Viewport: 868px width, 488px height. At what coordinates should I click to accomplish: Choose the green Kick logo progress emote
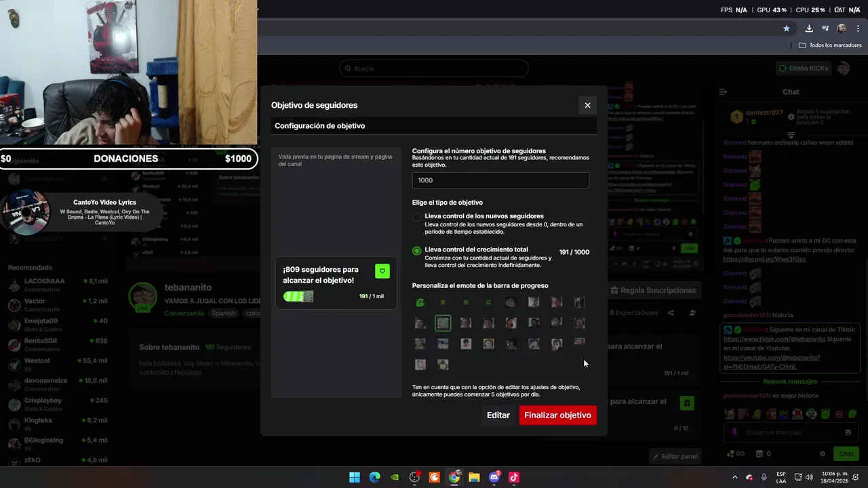[x=420, y=302]
